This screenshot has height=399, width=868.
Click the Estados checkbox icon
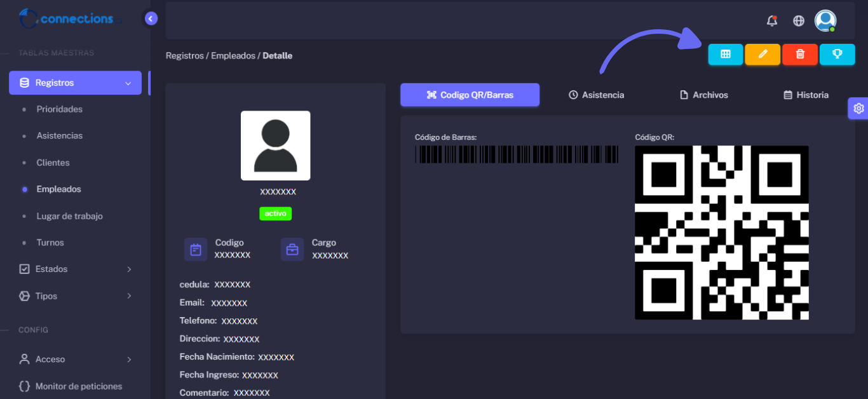24,269
